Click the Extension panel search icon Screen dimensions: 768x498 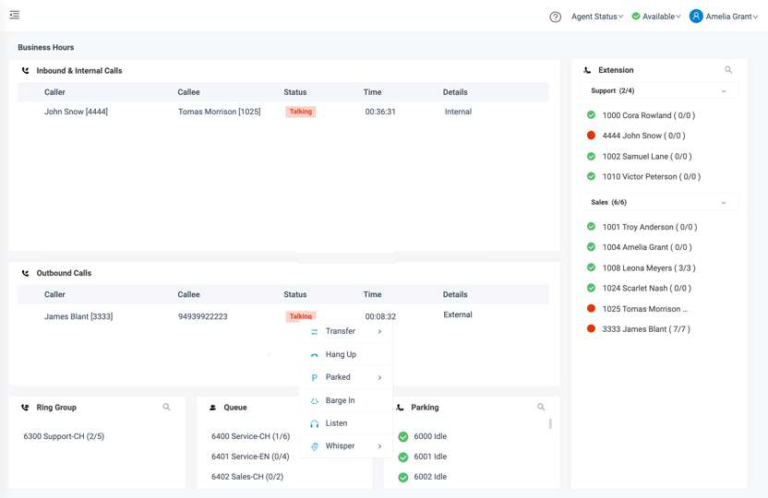[728, 70]
